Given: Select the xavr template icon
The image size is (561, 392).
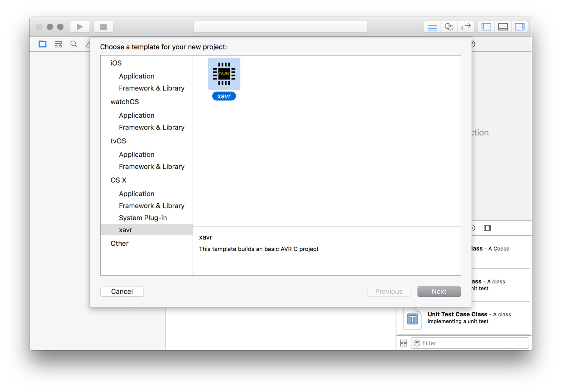Looking at the screenshot, I should point(224,74).
